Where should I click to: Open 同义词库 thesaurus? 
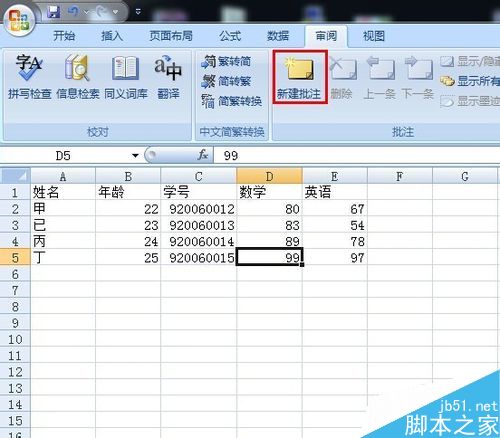(126, 77)
